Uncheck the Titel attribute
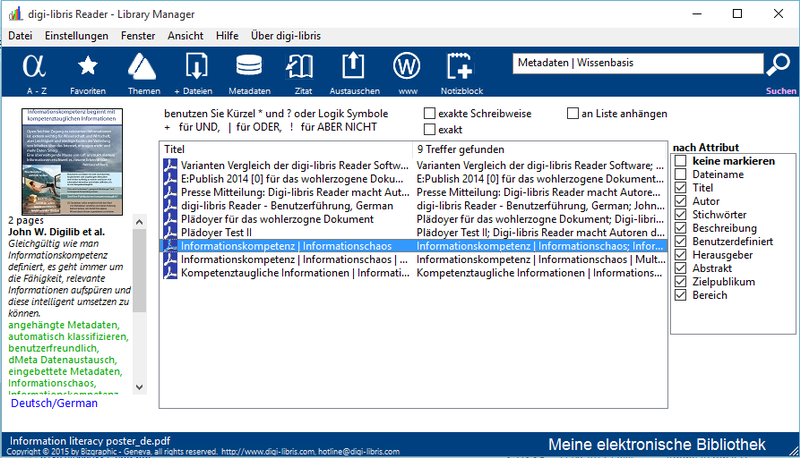Image resolution: width=800 pixels, height=458 pixels. coord(680,188)
